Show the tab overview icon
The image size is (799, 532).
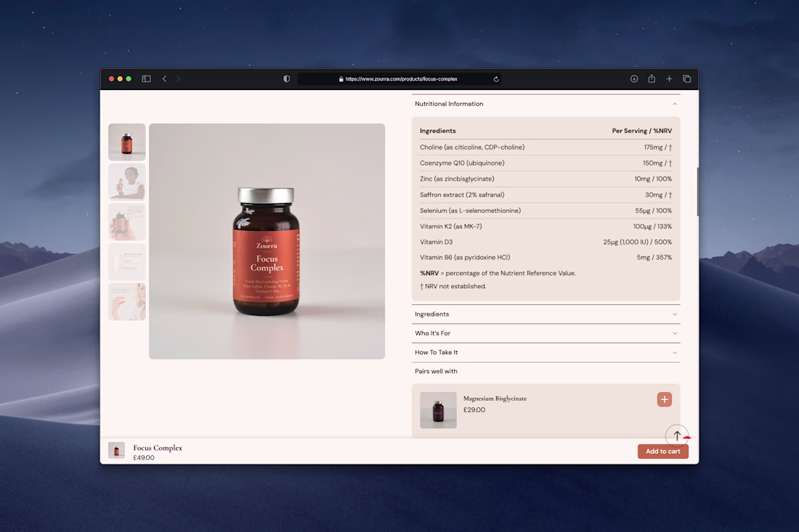point(687,79)
